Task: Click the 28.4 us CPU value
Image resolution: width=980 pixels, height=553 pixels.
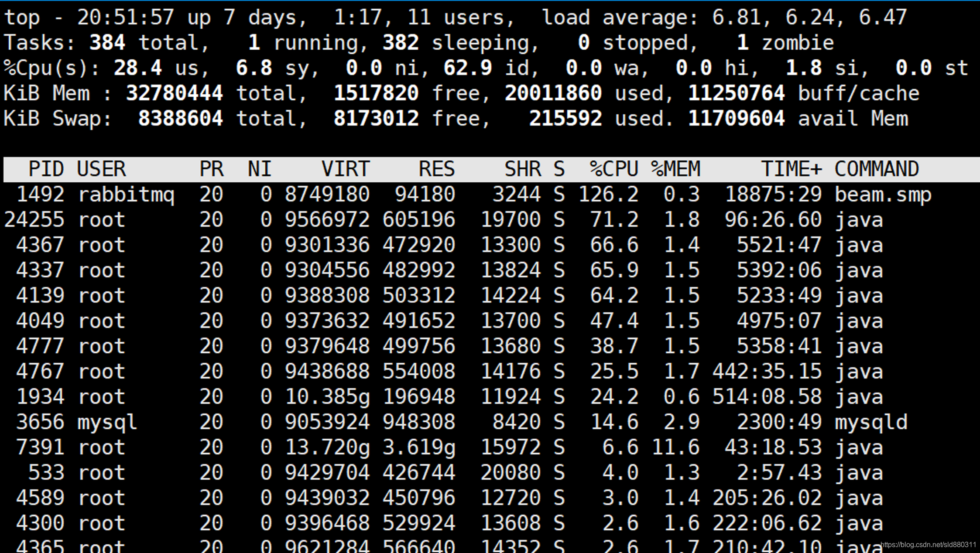Action: (x=137, y=68)
